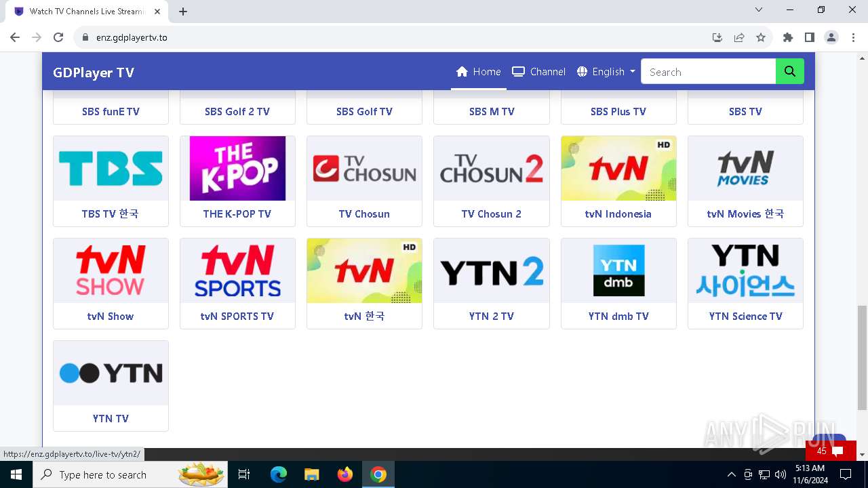Reload the page with refresh icon
The height and width of the screenshot is (488, 868).
click(x=58, y=37)
